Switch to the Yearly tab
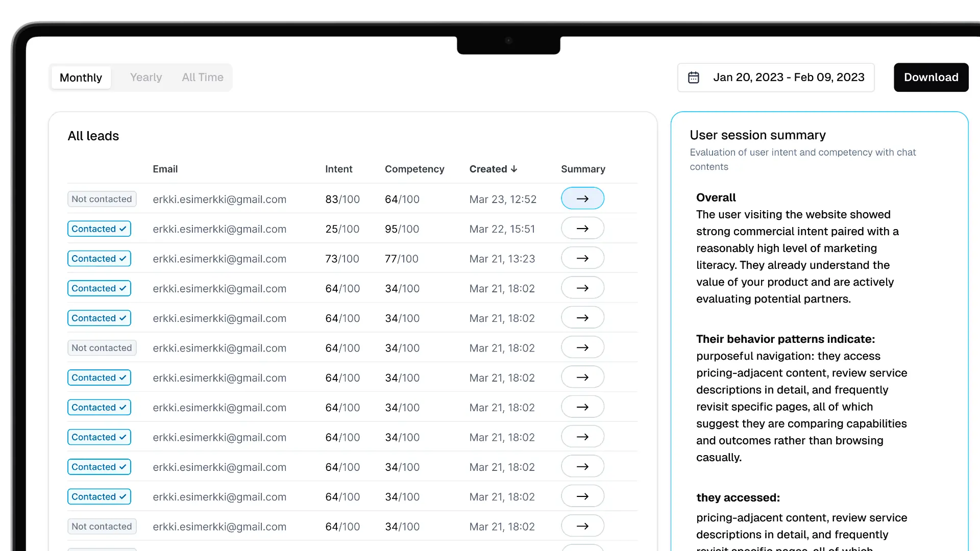Image resolution: width=980 pixels, height=551 pixels. [146, 78]
